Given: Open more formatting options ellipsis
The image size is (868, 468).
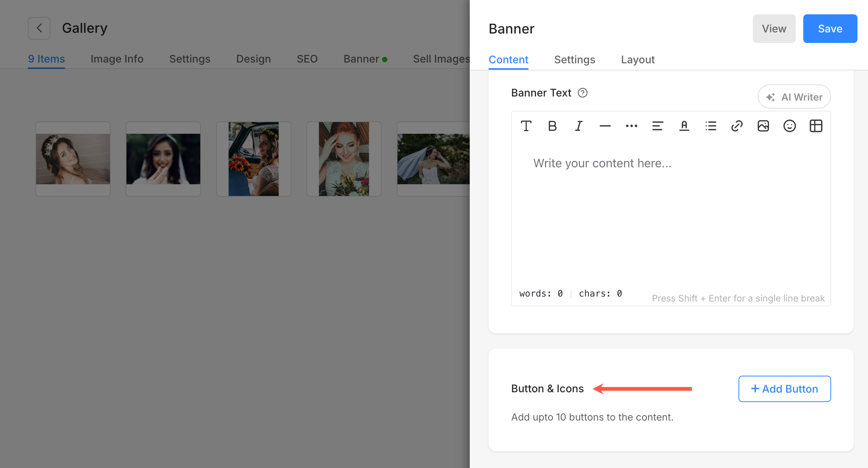Looking at the screenshot, I should coord(631,126).
